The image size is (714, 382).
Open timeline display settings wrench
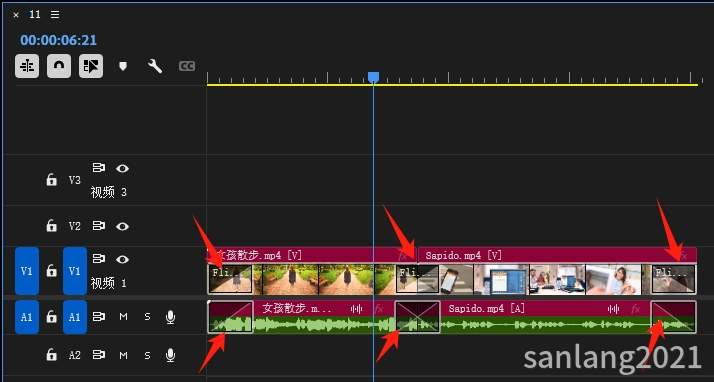pos(155,66)
